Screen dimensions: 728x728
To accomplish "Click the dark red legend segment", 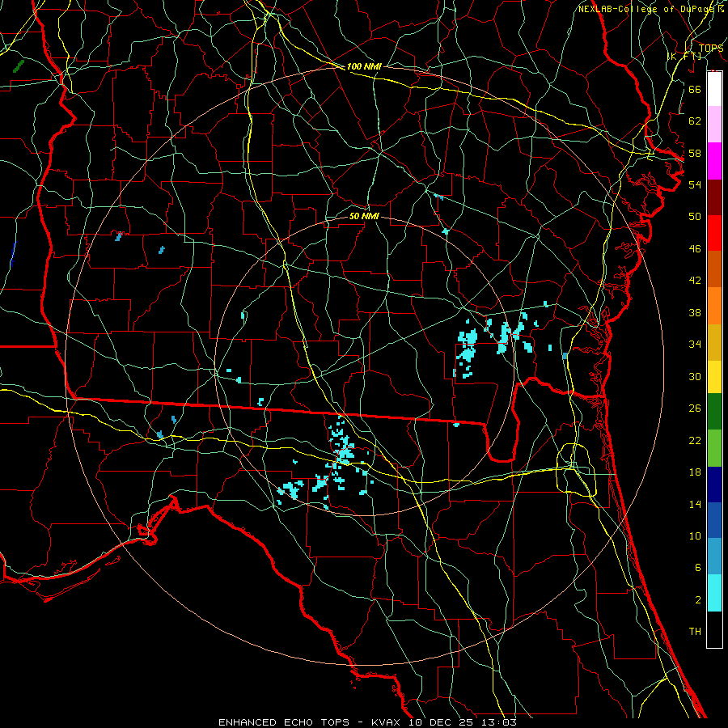I will 714,197.
